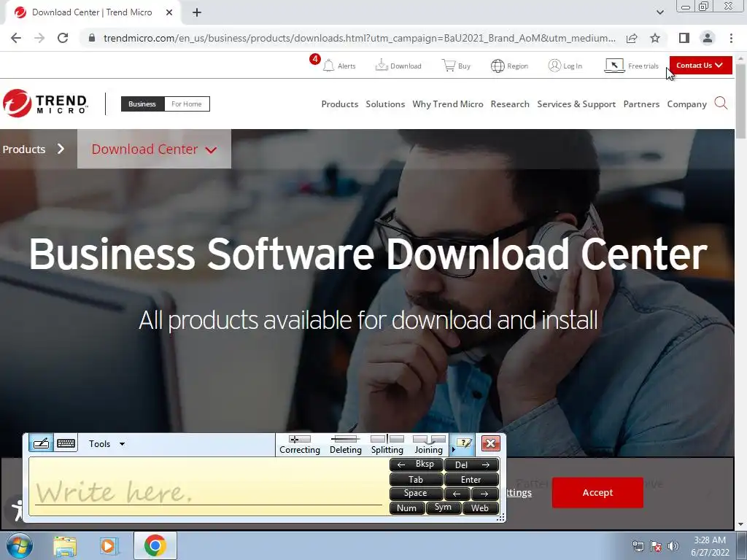747x560 pixels.
Task: Expand more gesture demos arrow
Action: [454, 449]
